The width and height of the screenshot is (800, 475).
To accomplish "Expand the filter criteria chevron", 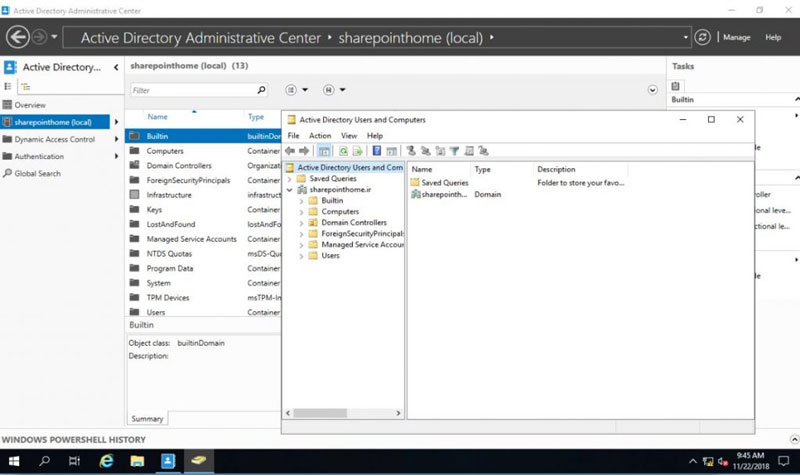I will [x=652, y=90].
